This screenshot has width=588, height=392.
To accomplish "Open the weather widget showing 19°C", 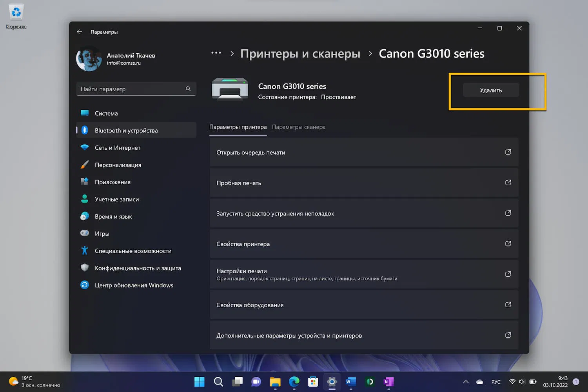I will coord(35,382).
